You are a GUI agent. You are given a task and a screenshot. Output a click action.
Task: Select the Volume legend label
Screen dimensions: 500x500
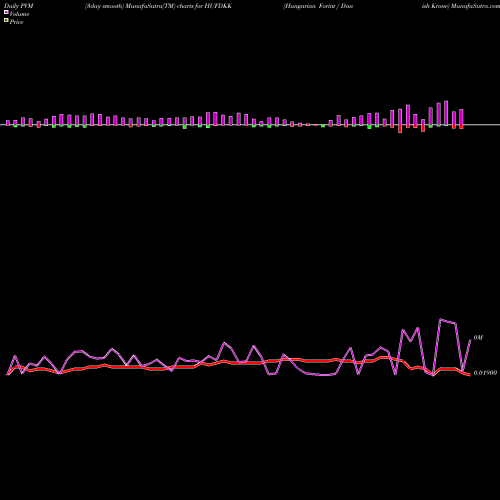click(19, 14)
